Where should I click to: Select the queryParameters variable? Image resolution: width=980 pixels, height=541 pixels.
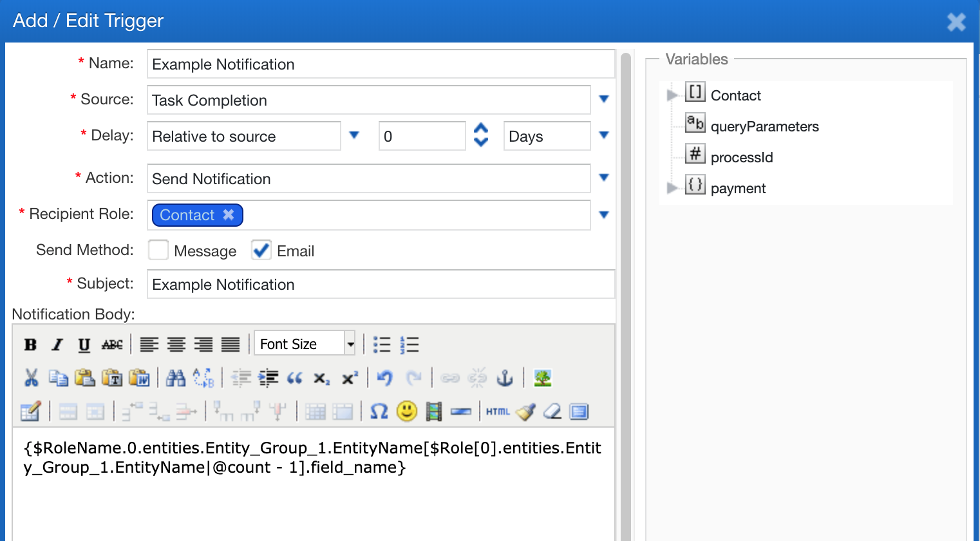point(765,126)
